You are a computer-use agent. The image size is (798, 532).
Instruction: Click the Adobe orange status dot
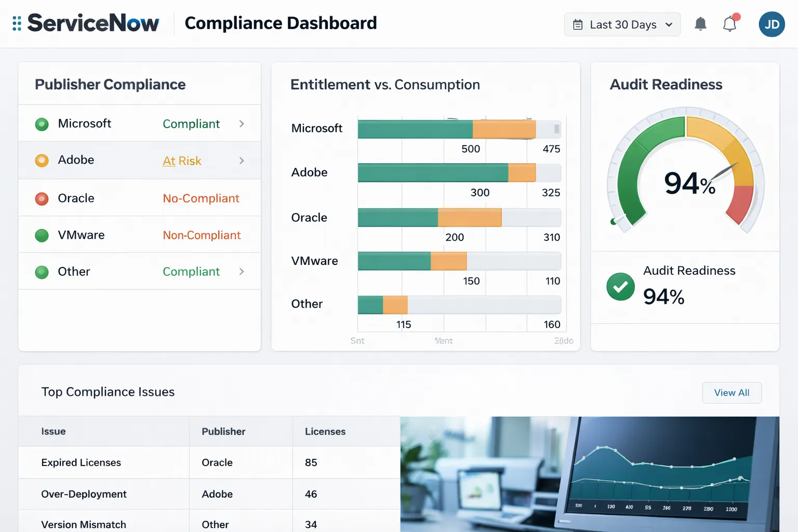42,161
